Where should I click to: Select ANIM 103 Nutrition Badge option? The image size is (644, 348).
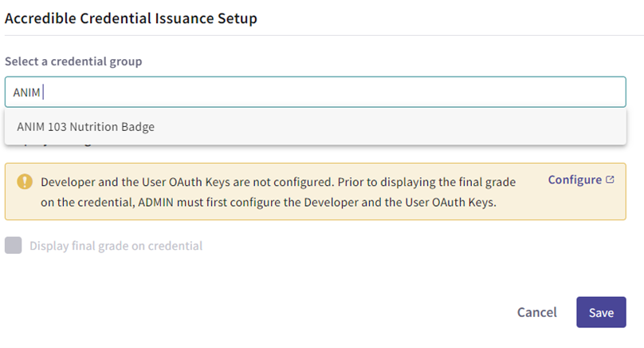(316, 127)
